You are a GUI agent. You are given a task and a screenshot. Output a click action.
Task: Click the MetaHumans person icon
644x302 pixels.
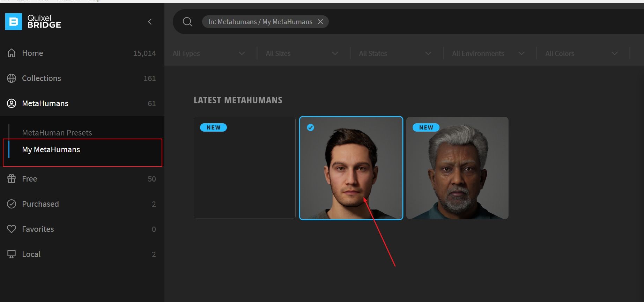pos(12,103)
